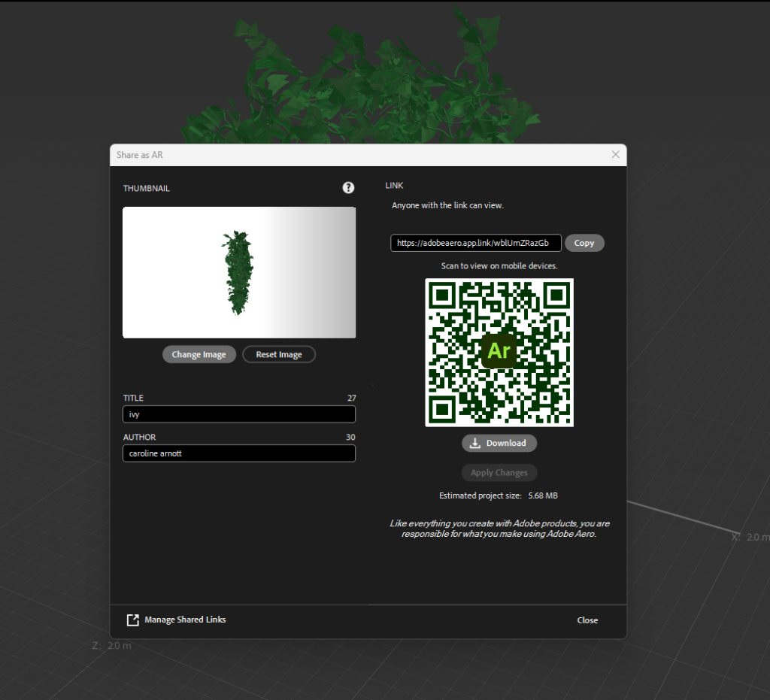Click the AUTHOR field label

[x=139, y=438]
